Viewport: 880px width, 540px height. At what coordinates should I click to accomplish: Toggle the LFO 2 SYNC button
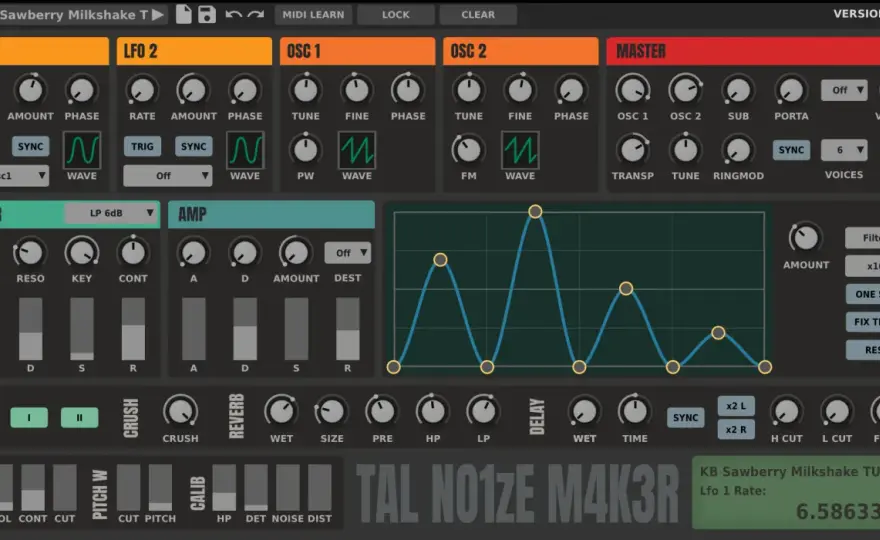194,147
